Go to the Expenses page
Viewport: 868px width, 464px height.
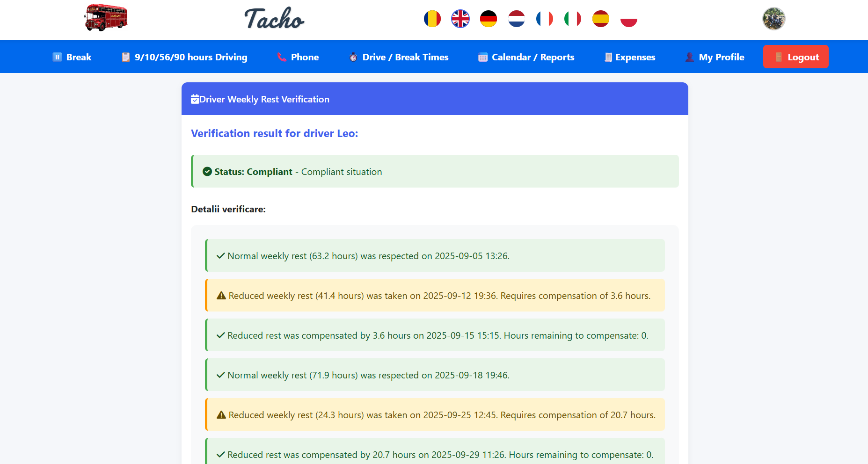pyautogui.click(x=630, y=57)
